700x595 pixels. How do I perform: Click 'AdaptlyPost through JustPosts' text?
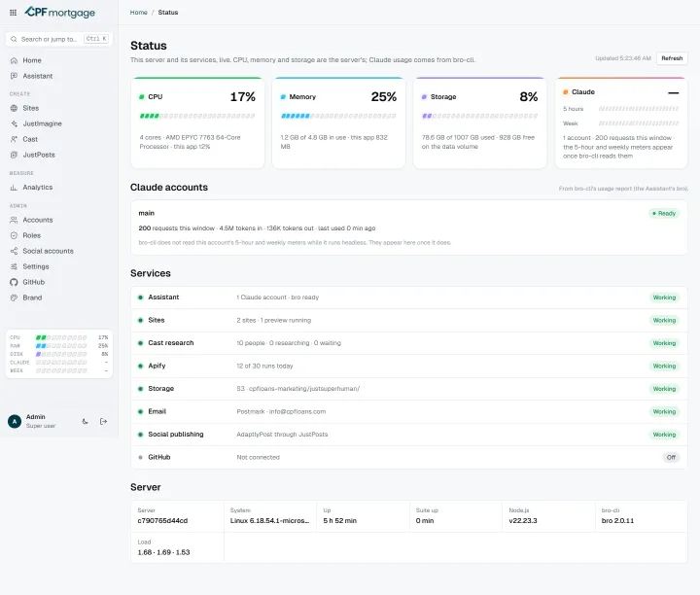point(282,435)
